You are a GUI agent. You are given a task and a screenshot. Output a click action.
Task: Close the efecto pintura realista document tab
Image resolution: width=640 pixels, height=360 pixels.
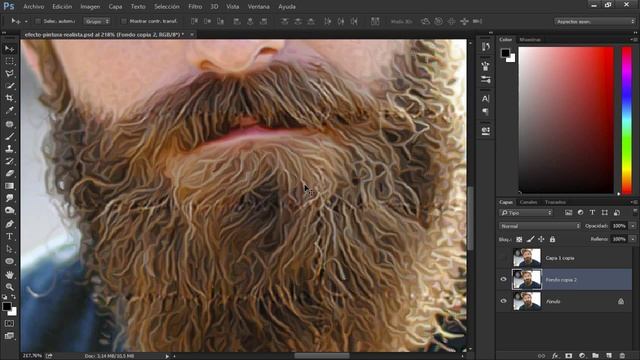tap(192, 35)
